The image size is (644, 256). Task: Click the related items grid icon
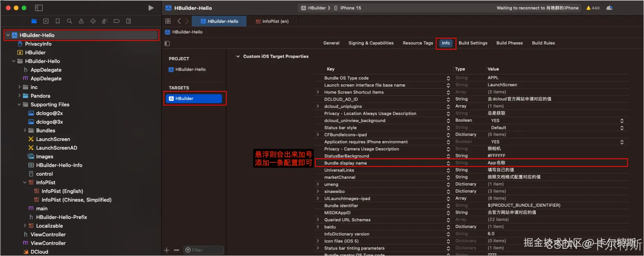point(168,21)
